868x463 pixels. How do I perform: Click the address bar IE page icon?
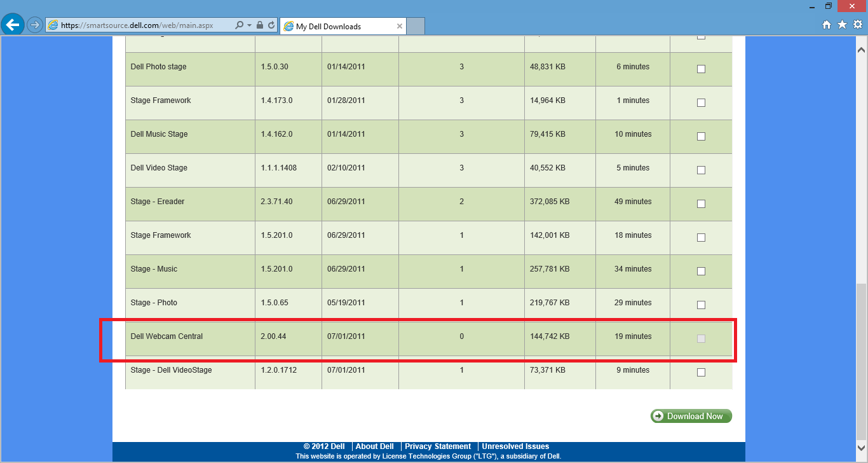tap(53, 25)
